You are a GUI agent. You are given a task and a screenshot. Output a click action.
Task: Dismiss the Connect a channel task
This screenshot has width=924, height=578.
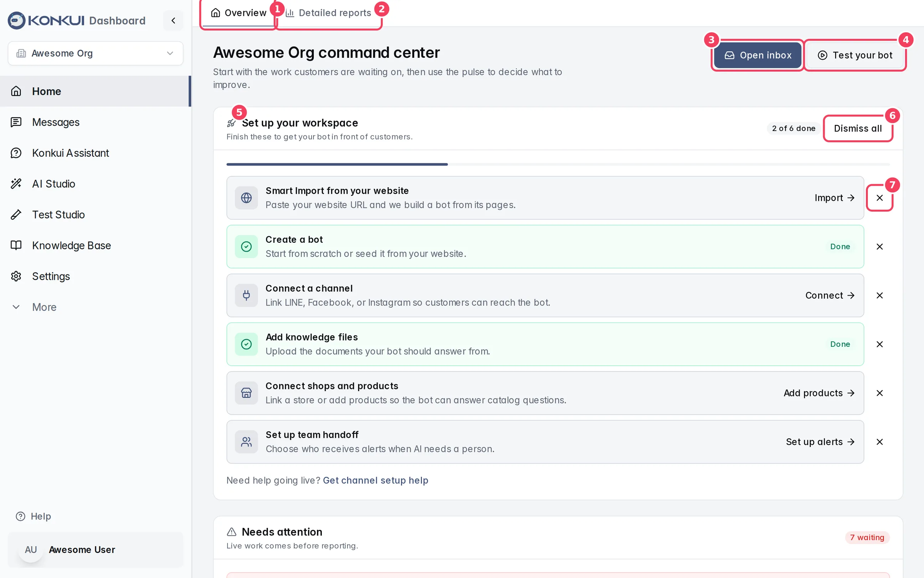(880, 296)
